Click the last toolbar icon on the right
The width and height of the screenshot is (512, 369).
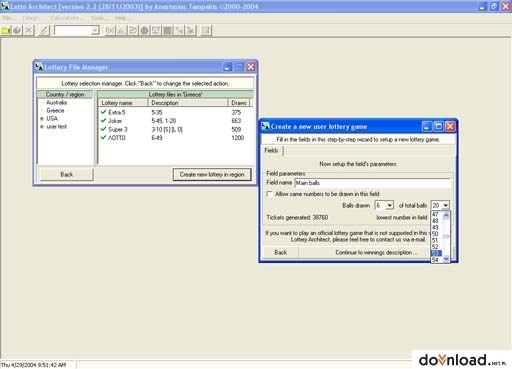coord(206,31)
